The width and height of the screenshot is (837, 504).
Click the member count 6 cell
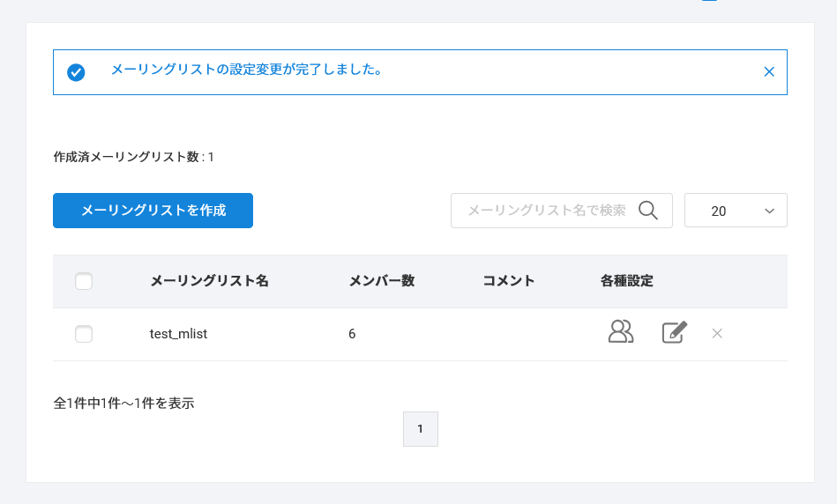pos(352,334)
